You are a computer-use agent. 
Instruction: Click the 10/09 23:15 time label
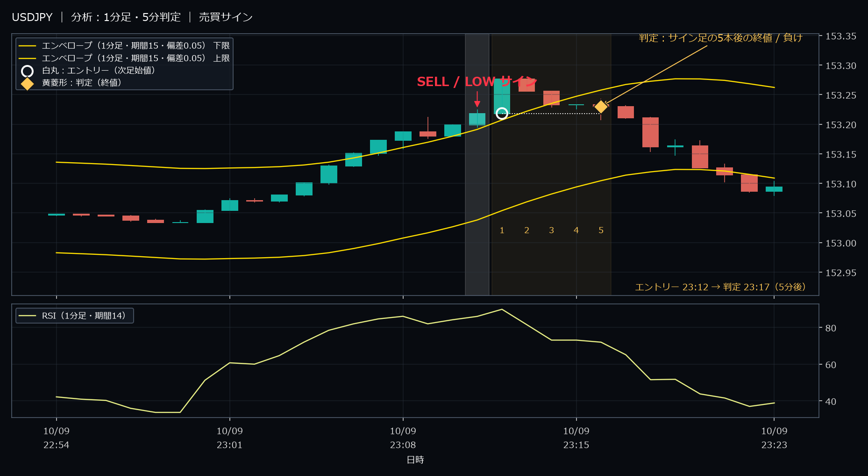click(x=576, y=438)
